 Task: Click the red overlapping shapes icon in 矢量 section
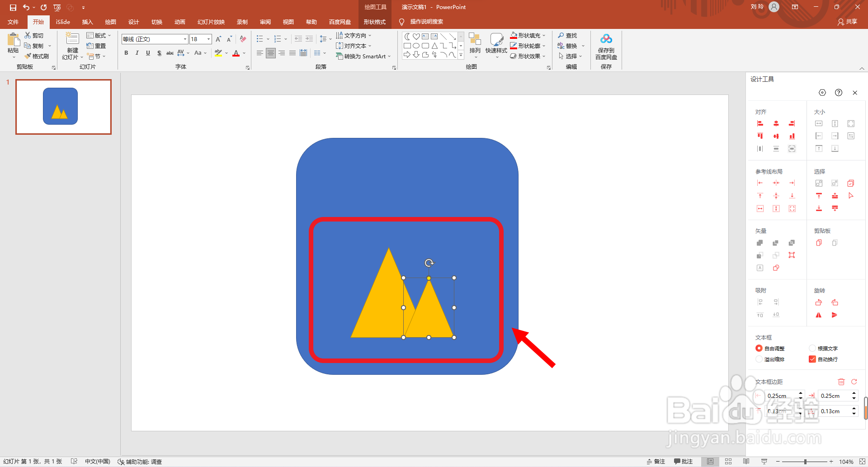(x=776, y=268)
